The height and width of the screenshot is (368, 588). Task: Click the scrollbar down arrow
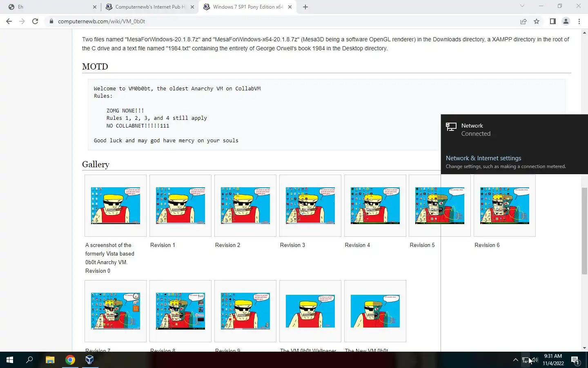click(584, 348)
